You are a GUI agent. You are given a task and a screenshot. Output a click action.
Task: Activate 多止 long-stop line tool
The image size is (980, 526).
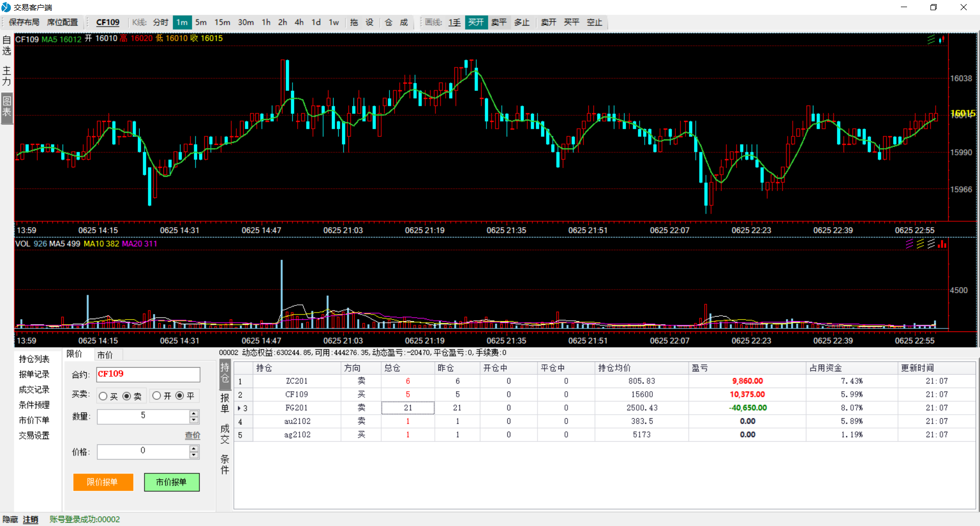coord(522,22)
